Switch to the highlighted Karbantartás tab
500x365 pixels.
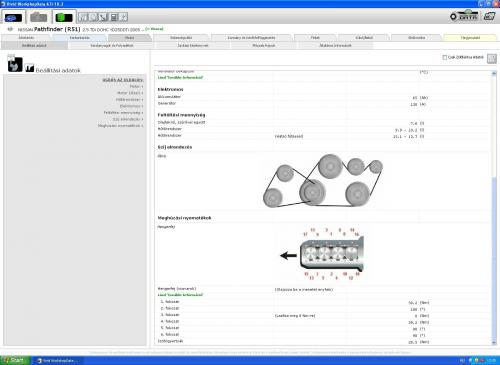(80, 38)
